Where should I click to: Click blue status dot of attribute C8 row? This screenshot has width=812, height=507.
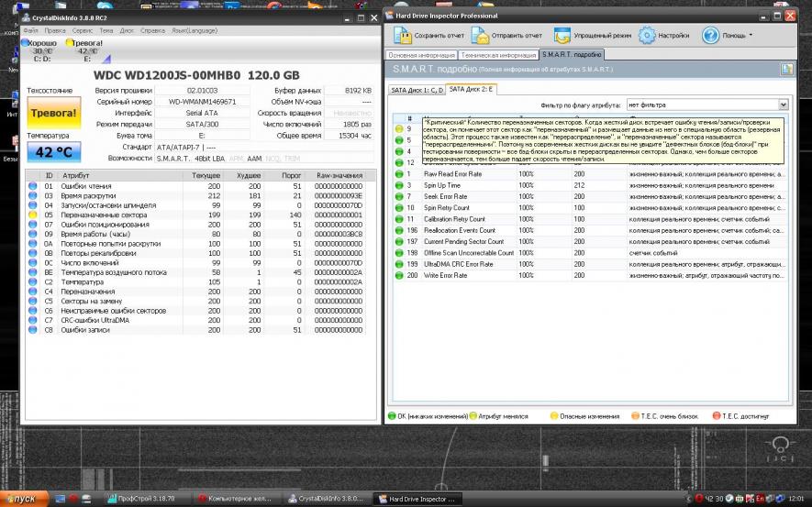coord(33,329)
